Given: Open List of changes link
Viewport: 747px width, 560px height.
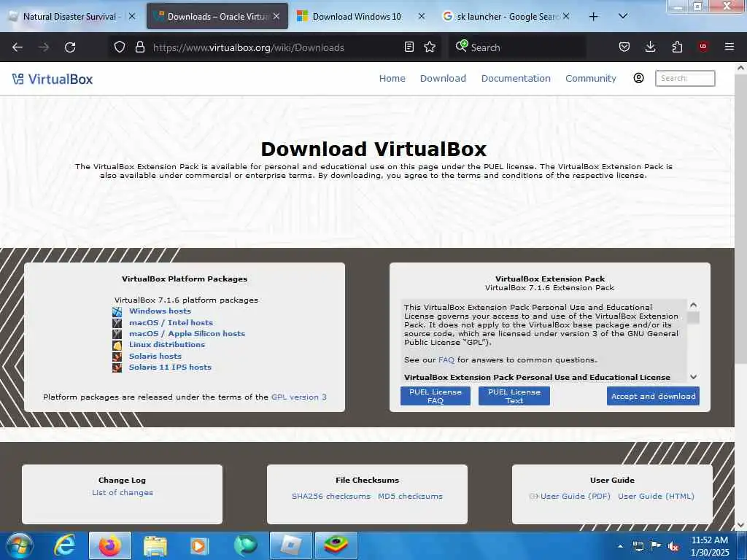Looking at the screenshot, I should coord(123,492).
